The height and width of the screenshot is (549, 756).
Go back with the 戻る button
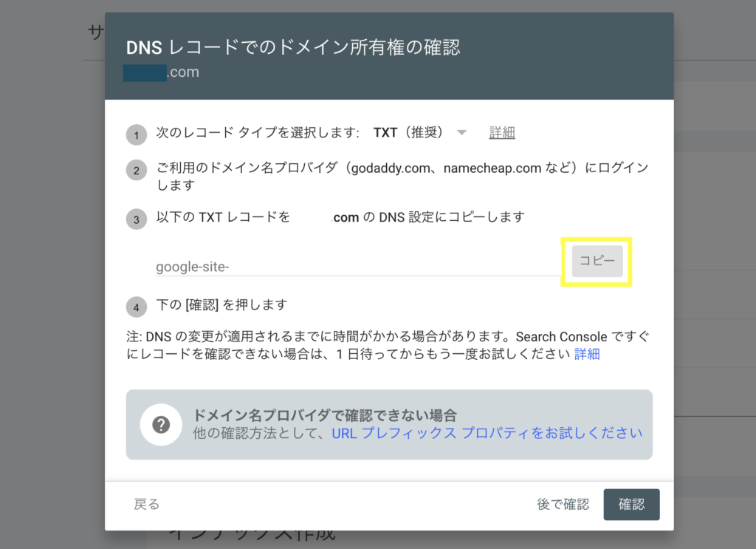tap(146, 505)
